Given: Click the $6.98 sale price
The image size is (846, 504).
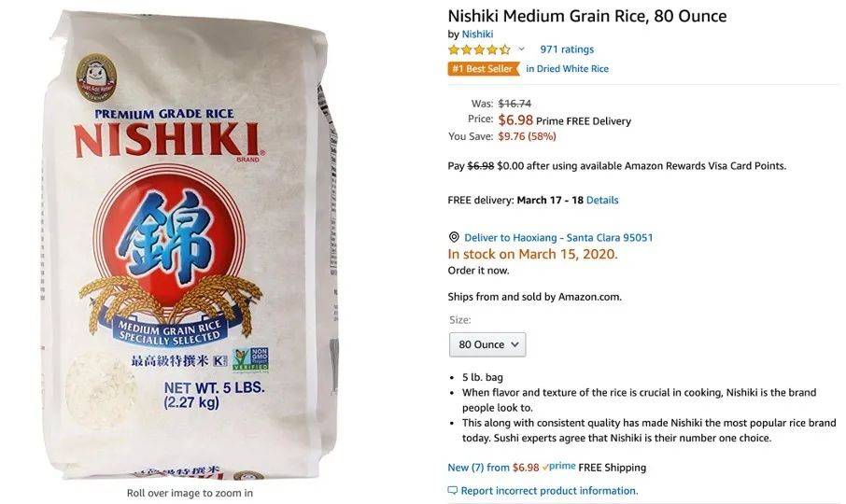Looking at the screenshot, I should coord(515,119).
